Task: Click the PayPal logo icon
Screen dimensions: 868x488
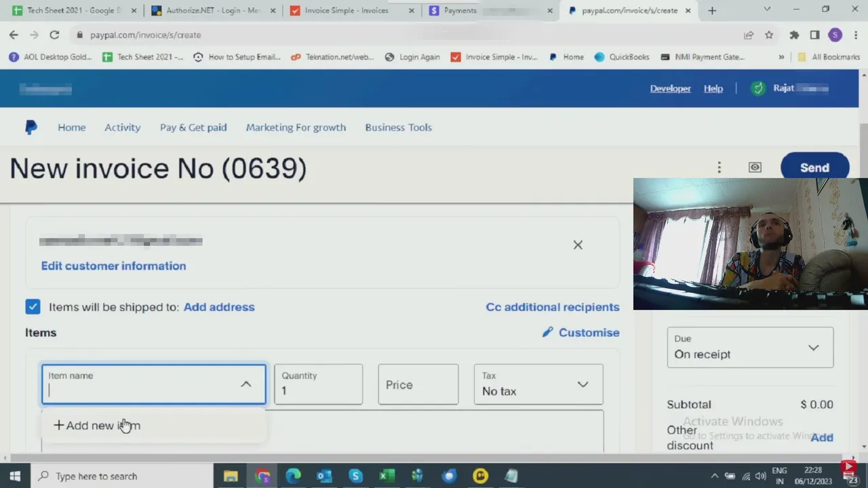Action: tap(31, 127)
